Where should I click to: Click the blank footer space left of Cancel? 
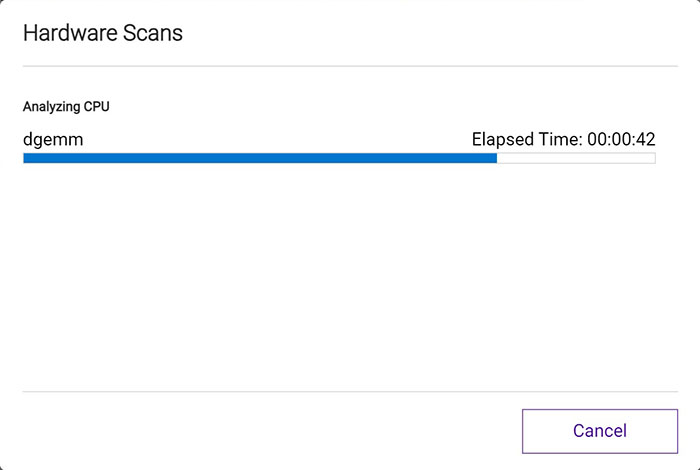coord(260,431)
